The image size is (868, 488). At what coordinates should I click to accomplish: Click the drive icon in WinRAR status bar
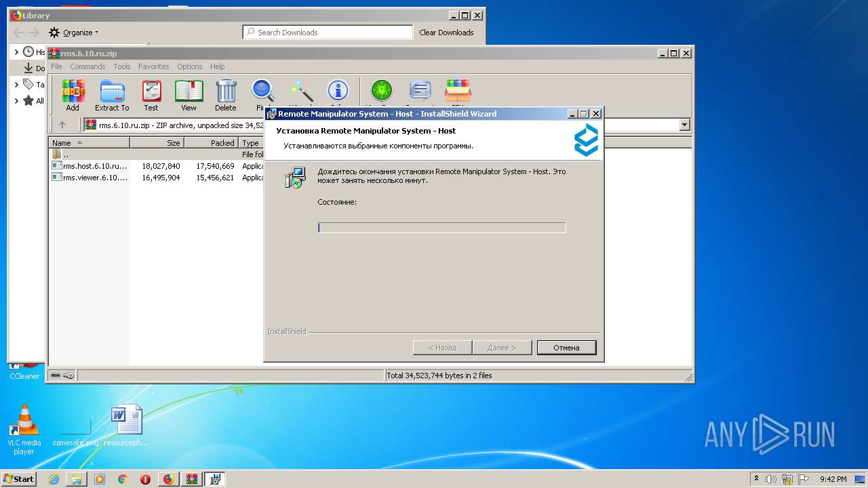56,375
